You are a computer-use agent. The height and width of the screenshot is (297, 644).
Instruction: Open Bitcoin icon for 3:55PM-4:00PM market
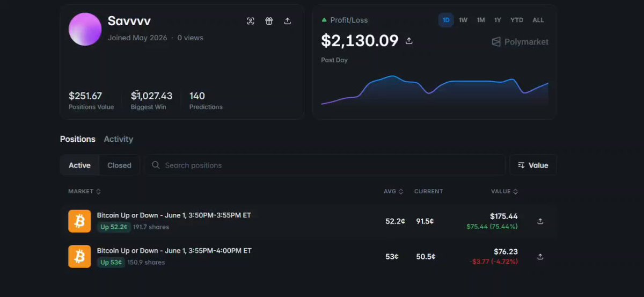(x=79, y=256)
